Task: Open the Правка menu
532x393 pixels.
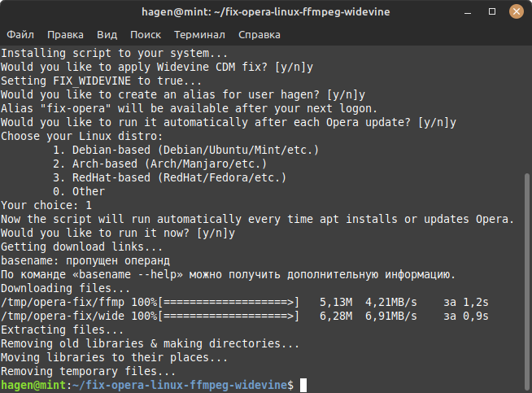Action: click(65, 35)
